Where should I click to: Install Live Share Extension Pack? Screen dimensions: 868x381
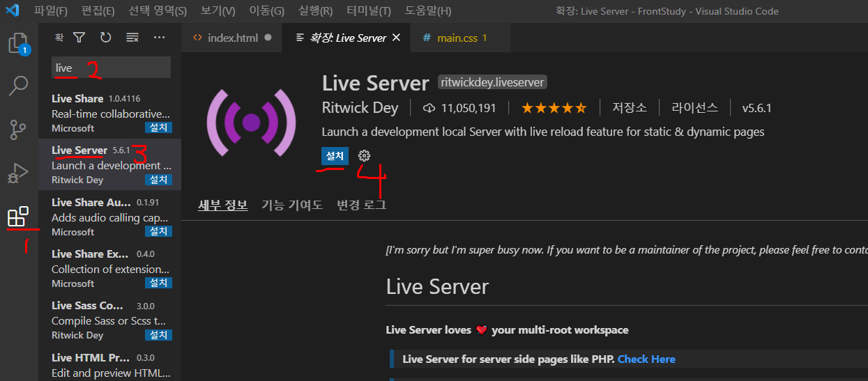(x=159, y=283)
